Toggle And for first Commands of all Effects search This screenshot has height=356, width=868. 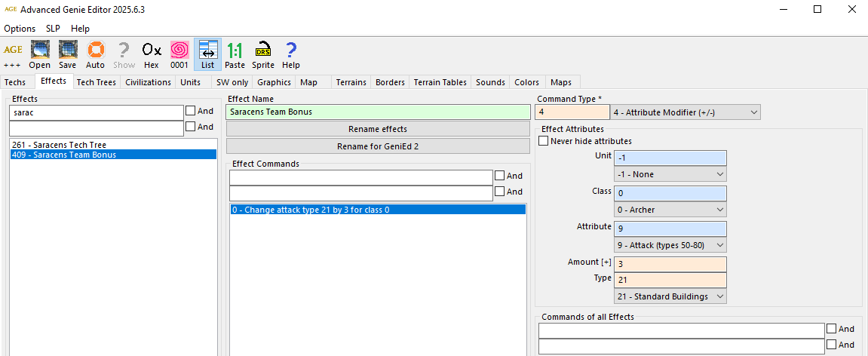point(832,329)
